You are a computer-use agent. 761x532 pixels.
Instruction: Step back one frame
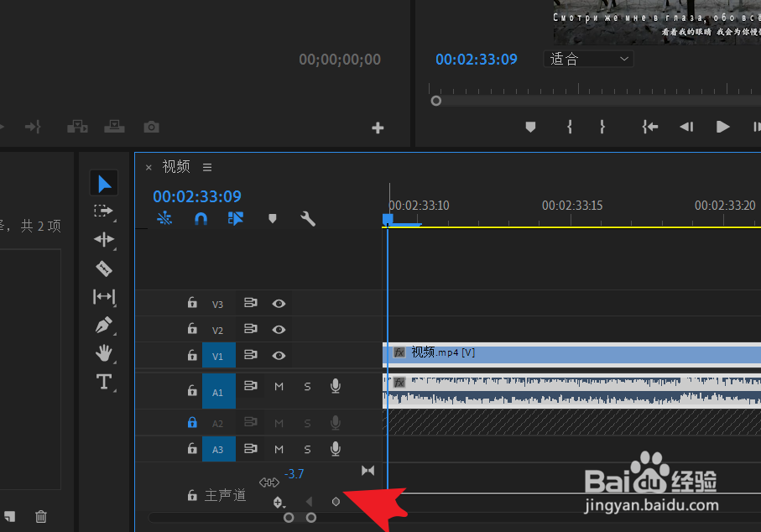[x=686, y=128]
